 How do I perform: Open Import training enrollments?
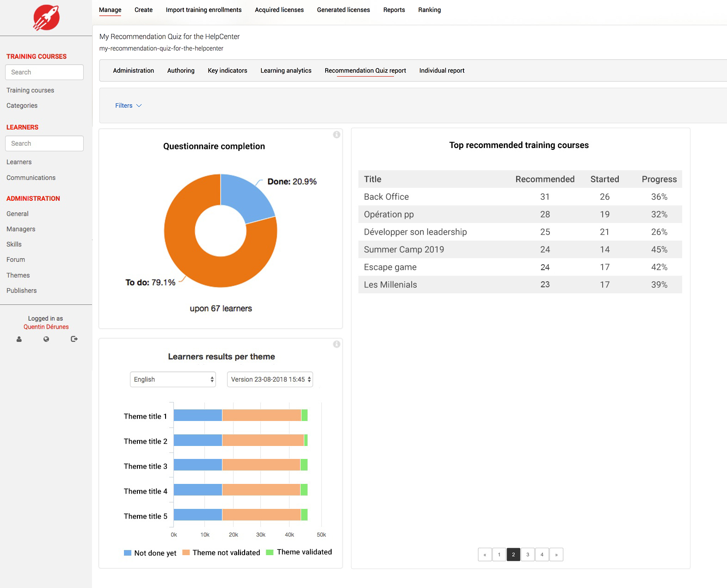(203, 10)
